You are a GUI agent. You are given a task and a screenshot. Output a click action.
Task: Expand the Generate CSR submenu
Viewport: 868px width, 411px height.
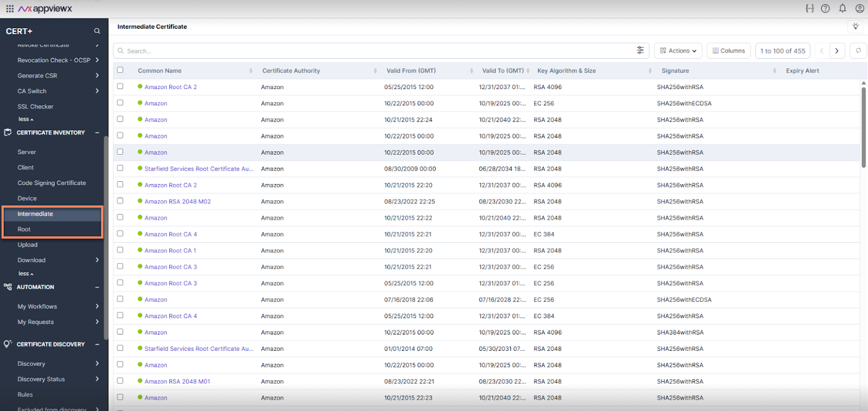click(97, 75)
